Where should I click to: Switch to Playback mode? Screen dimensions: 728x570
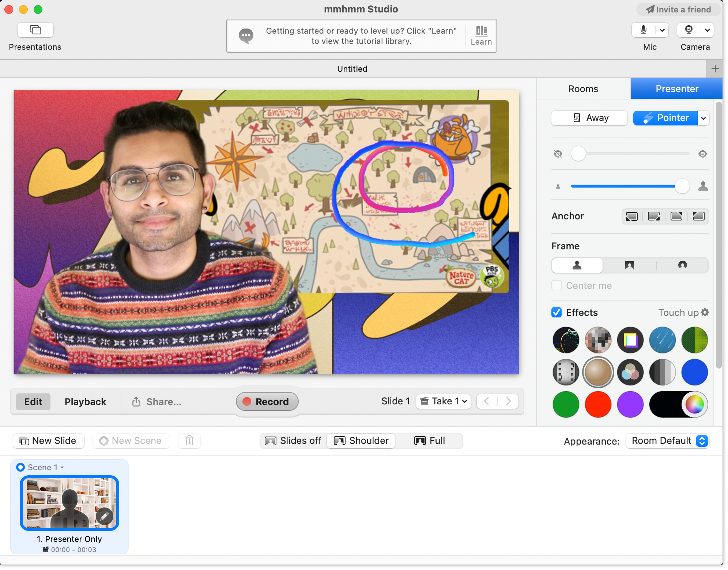tap(85, 401)
